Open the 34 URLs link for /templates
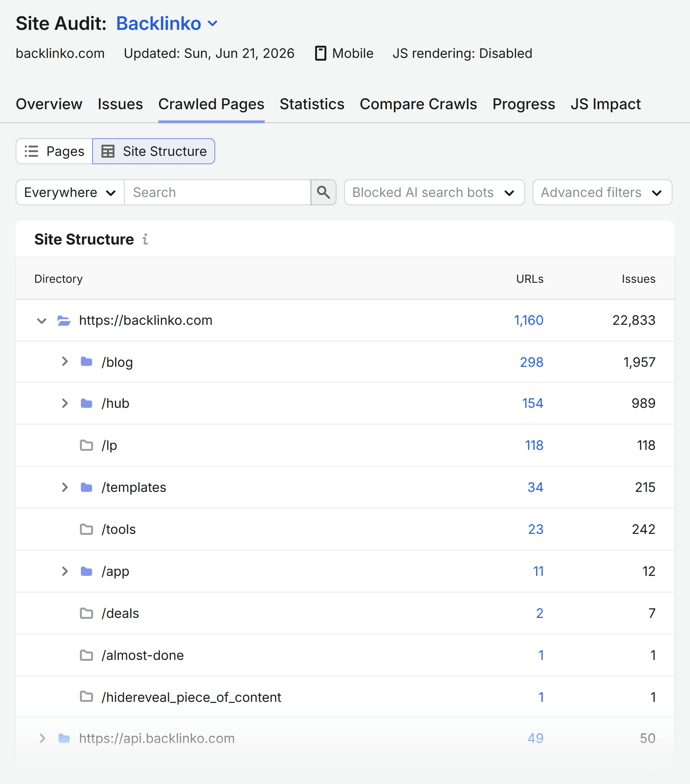The height and width of the screenshot is (784, 690). 535,487
